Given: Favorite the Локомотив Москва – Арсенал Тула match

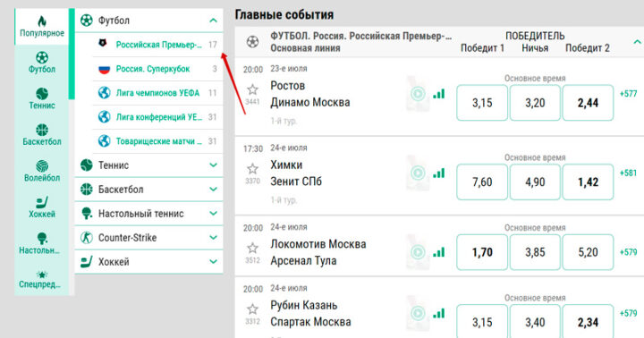Looking at the screenshot, I should (252, 248).
